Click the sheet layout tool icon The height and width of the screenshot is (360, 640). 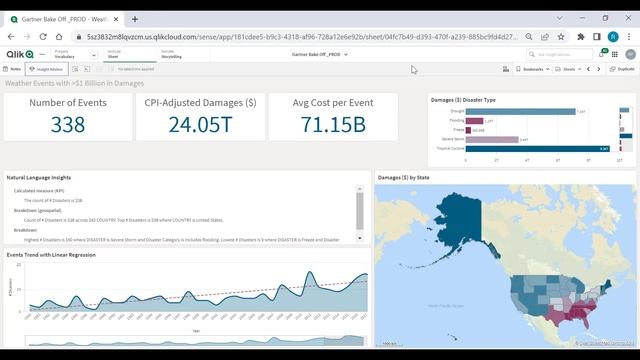click(506, 69)
